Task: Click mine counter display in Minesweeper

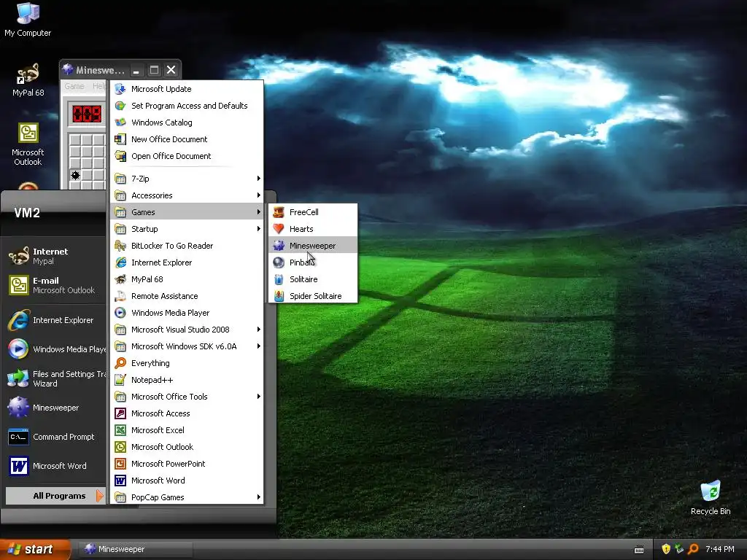Action: (x=87, y=114)
